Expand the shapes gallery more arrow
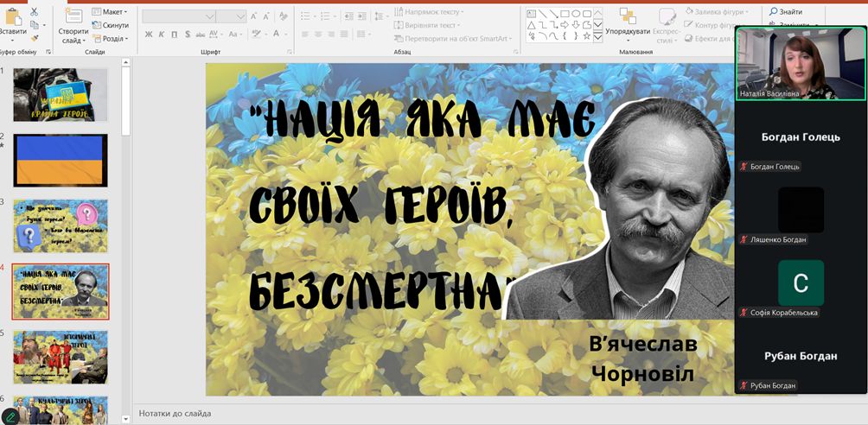868x425 pixels. pyautogui.click(x=597, y=36)
